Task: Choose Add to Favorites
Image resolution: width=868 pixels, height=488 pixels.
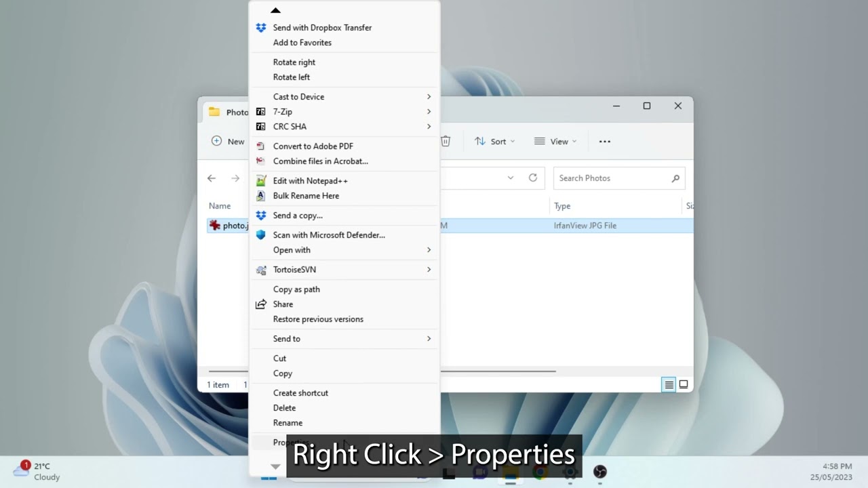Action: tap(344, 43)
